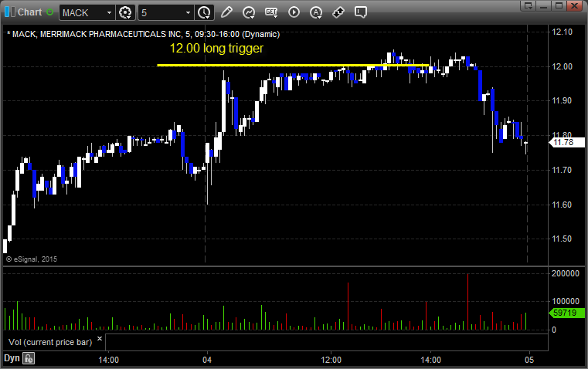Click the green 59719 volume marker
588x369 pixels.
pyautogui.click(x=566, y=313)
